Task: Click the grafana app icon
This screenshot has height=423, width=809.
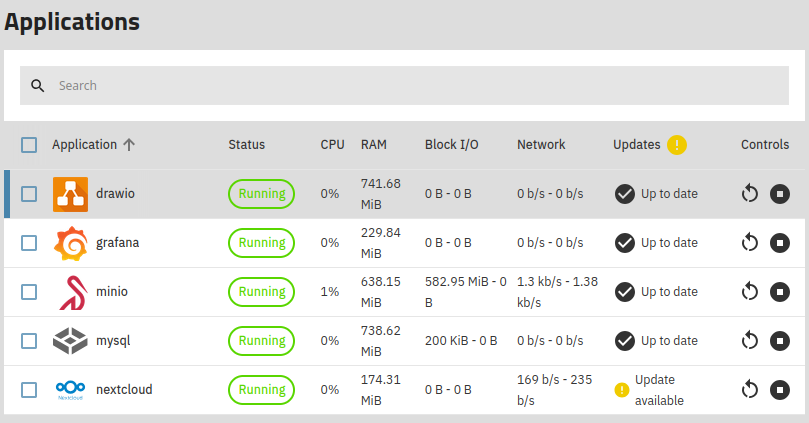Action: 70,243
